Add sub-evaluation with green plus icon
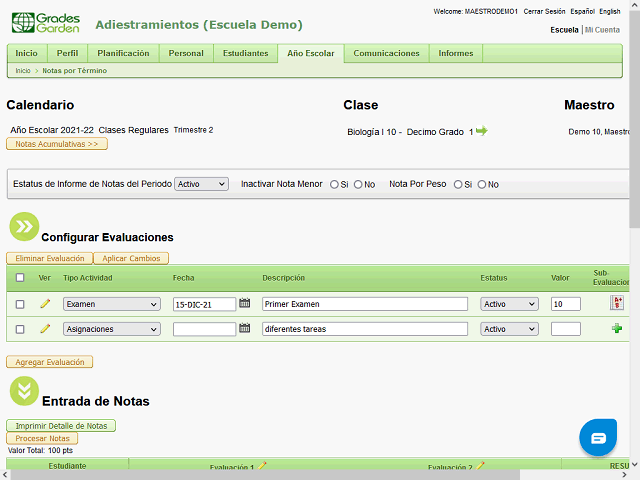This screenshot has width=640, height=480. 617,329
